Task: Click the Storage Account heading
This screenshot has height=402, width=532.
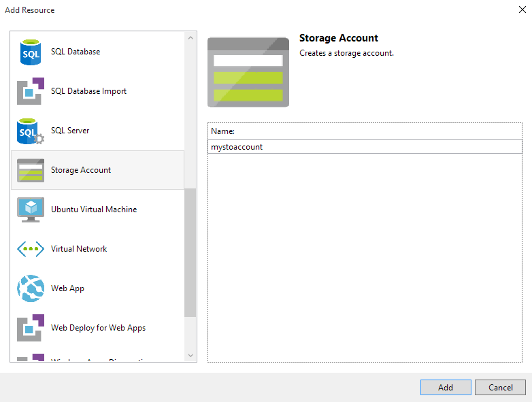Action: coord(339,38)
